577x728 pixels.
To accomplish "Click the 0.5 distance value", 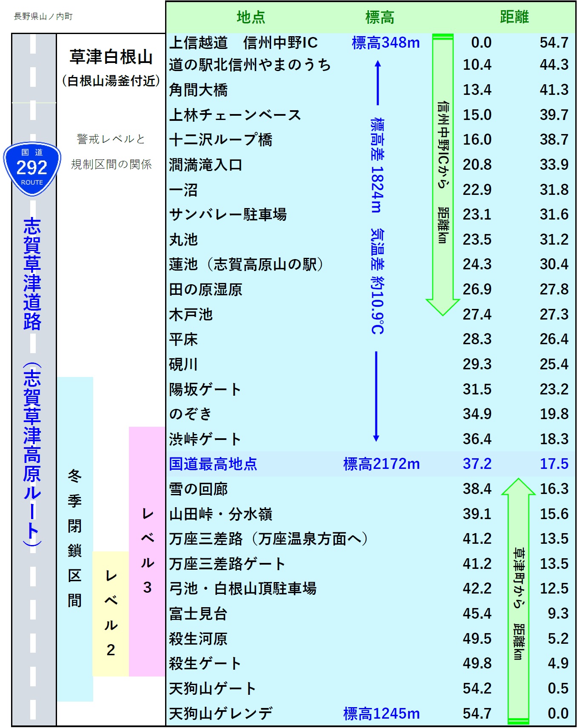I will pos(558,688).
